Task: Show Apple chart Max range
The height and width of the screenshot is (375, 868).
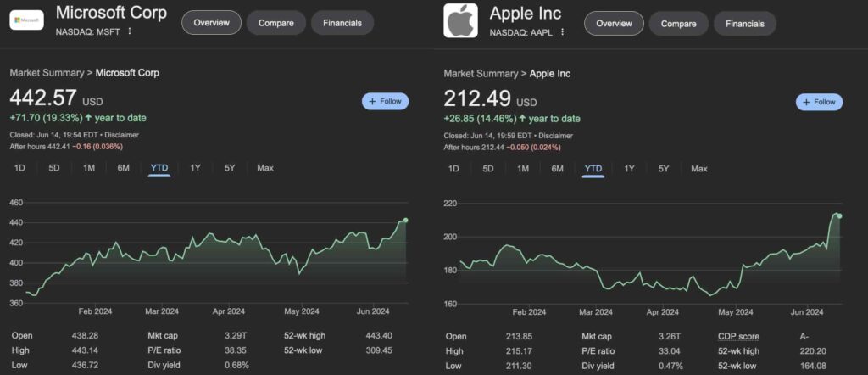Action: coord(698,169)
